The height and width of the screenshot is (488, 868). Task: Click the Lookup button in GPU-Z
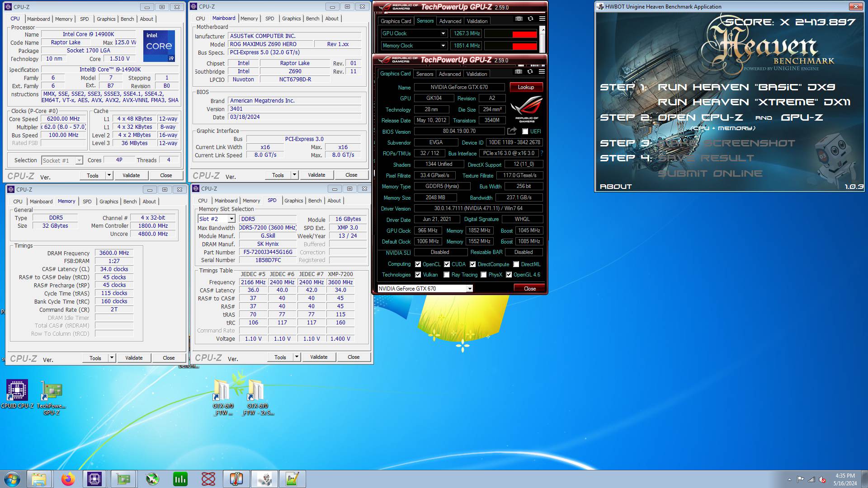coord(526,87)
